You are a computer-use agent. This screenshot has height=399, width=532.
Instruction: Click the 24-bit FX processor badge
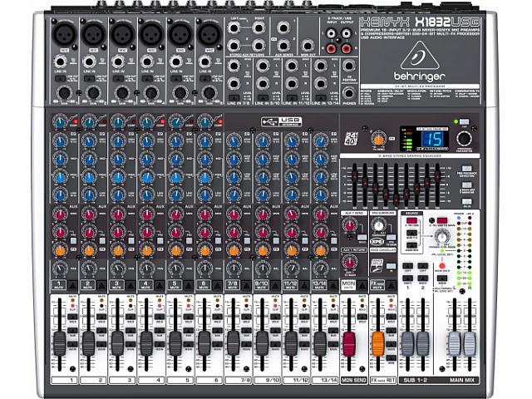(x=352, y=139)
